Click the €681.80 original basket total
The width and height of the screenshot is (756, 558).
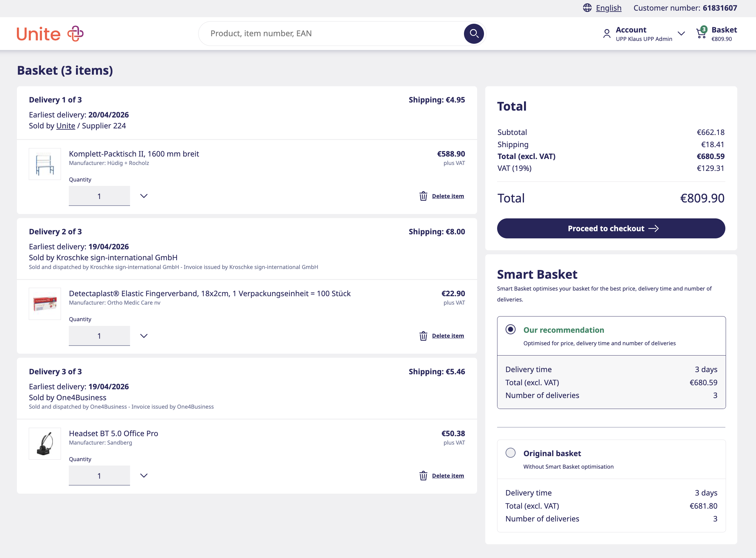click(703, 506)
